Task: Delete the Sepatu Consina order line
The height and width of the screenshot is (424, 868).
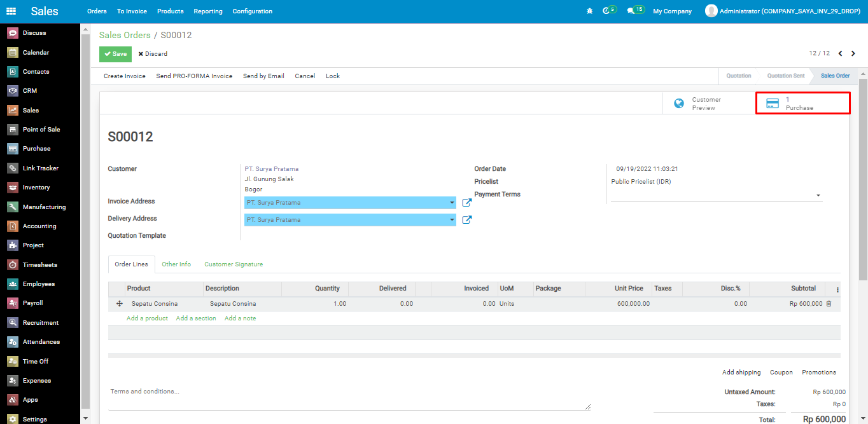Action: (x=829, y=304)
